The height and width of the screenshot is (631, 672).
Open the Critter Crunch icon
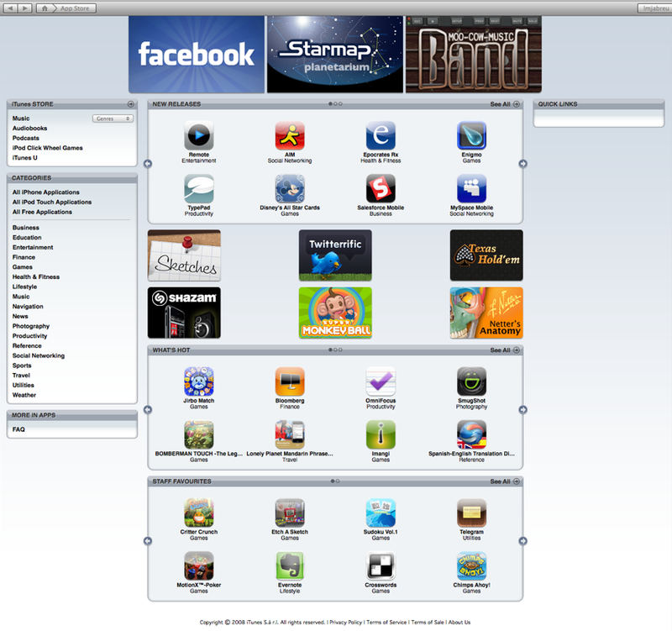[x=199, y=513]
